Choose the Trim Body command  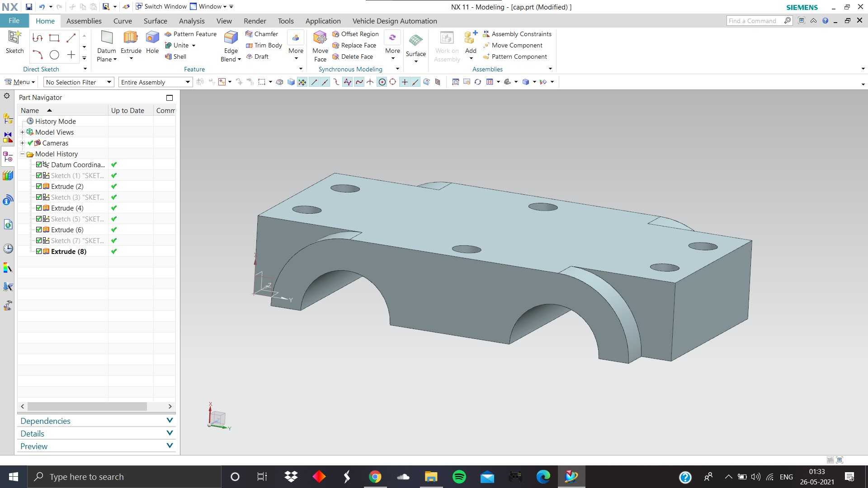coord(264,45)
